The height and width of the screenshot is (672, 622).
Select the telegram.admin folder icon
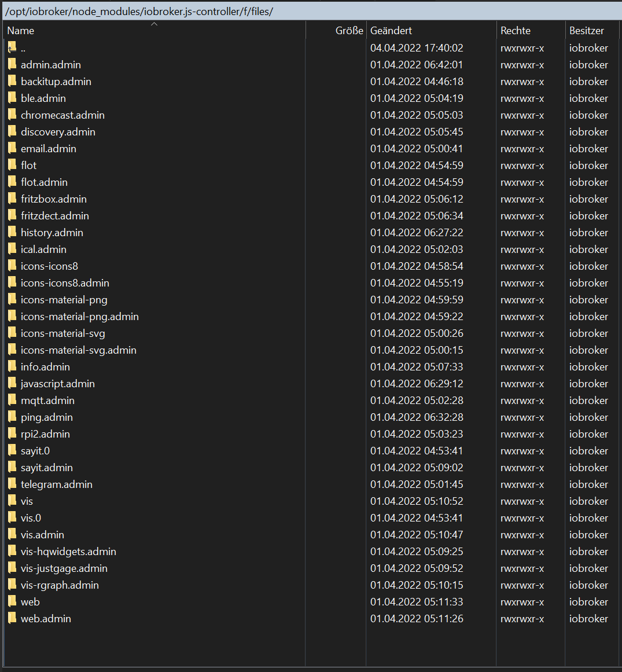click(12, 484)
